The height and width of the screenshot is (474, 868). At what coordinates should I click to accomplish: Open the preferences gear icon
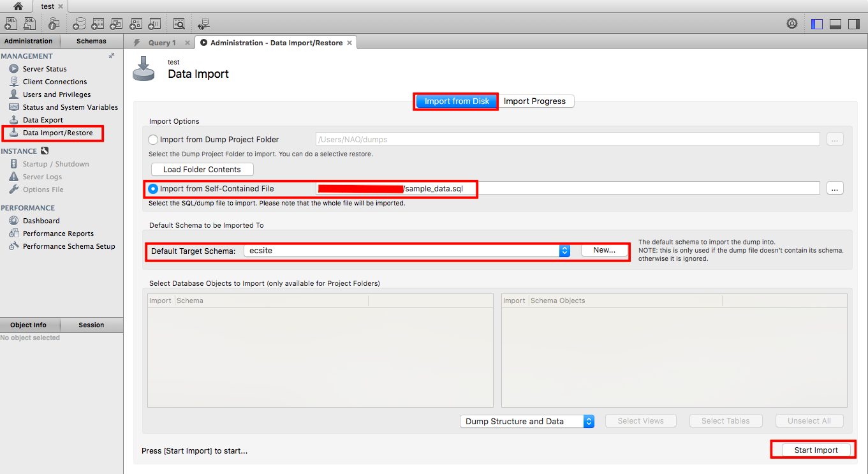click(792, 24)
